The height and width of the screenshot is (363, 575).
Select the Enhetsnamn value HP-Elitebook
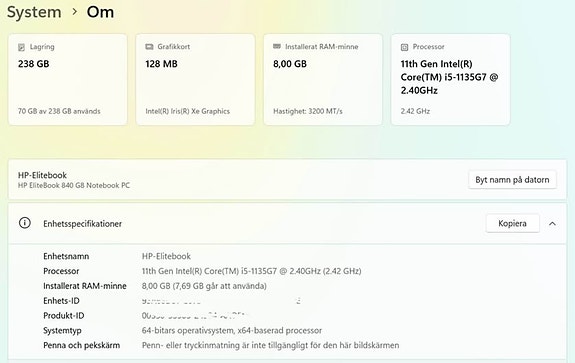pos(166,256)
